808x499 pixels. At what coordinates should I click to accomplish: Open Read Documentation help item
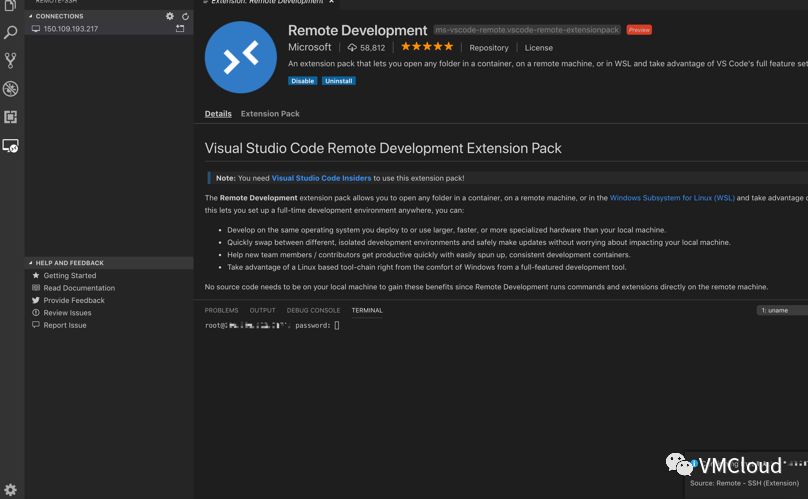pyautogui.click(x=79, y=288)
